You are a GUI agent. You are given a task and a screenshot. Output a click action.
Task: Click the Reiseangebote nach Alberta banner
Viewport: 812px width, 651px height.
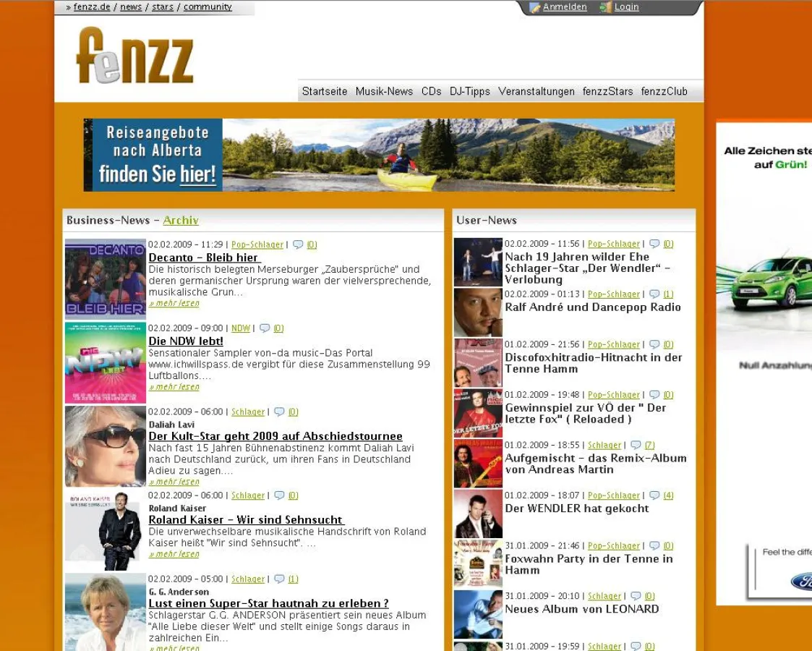pos(378,154)
